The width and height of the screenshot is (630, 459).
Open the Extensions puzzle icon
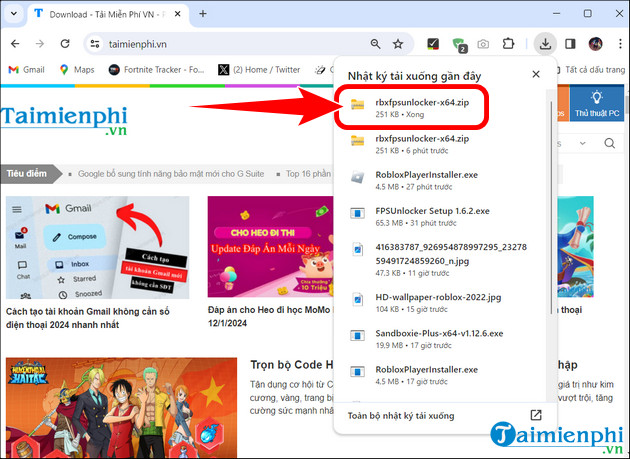point(508,44)
